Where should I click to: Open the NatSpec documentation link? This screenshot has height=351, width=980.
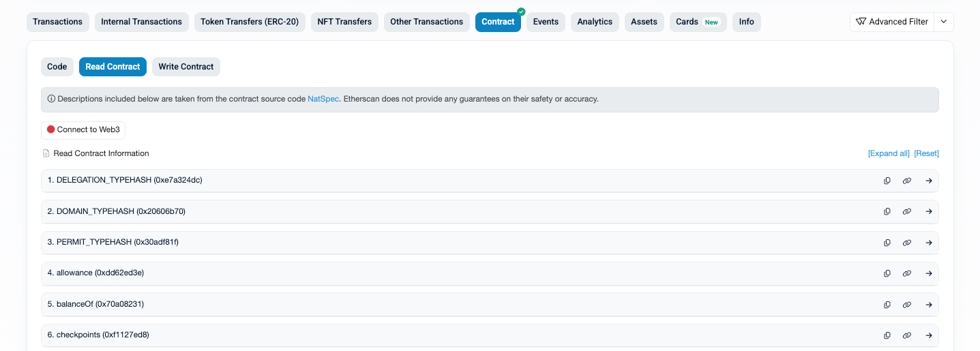[323, 99]
